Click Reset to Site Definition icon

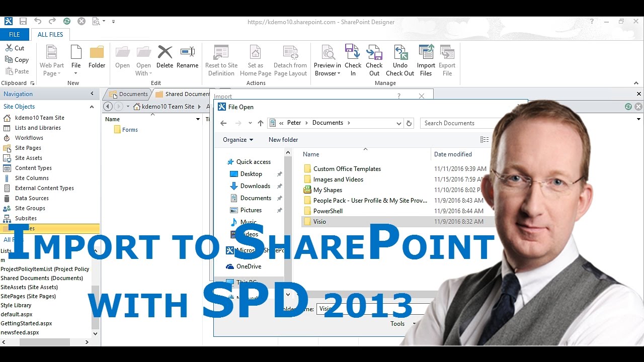pyautogui.click(x=221, y=52)
